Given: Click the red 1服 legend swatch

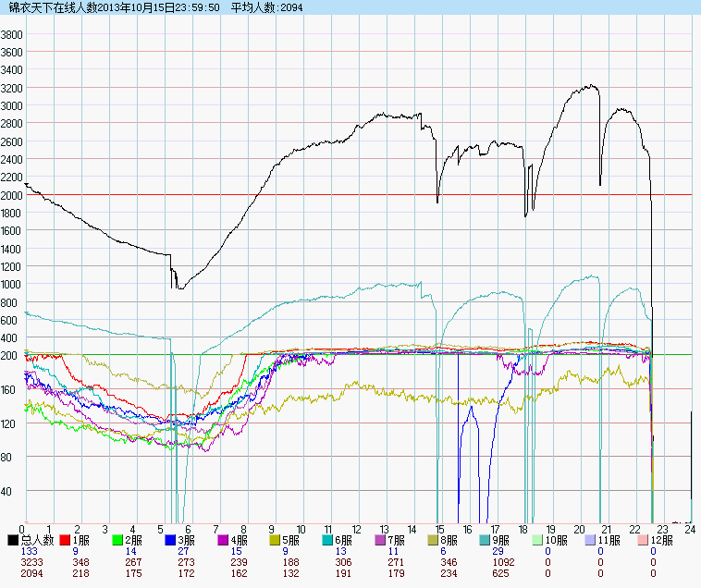Looking at the screenshot, I should click(66, 540).
